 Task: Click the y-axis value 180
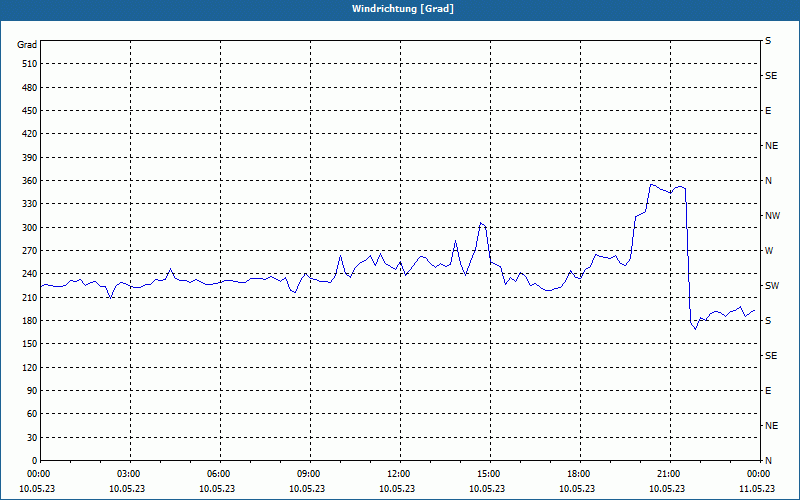(x=30, y=321)
